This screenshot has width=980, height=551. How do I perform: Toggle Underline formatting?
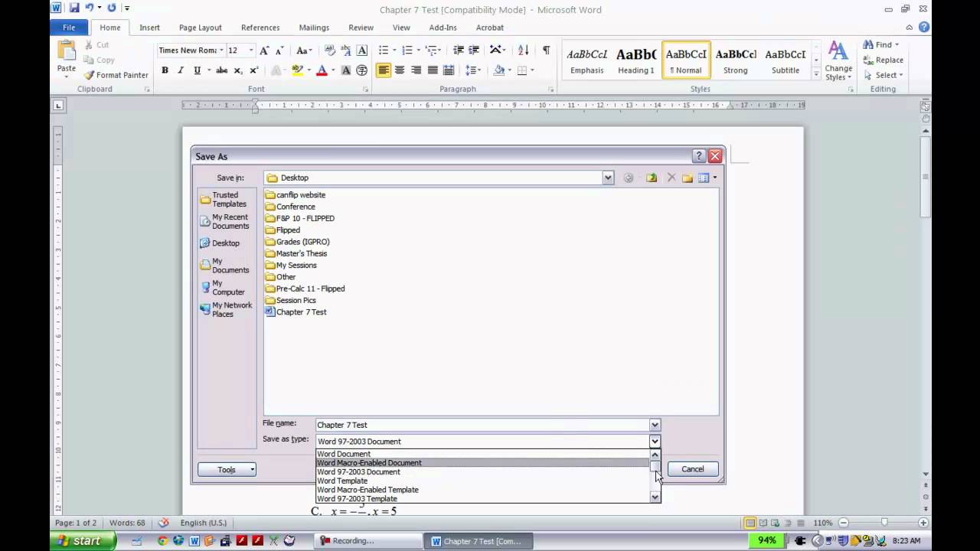pos(197,70)
